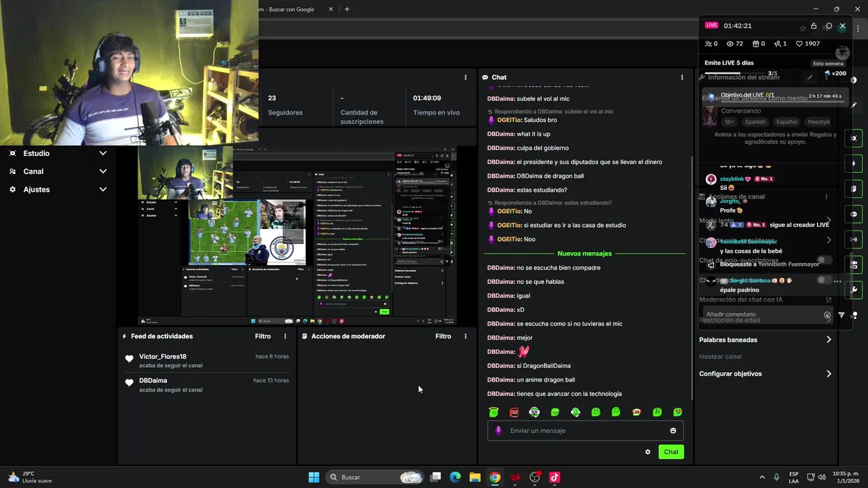Click the star icon in TikTok overlay
The width and height of the screenshot is (868, 488).
(803, 28)
